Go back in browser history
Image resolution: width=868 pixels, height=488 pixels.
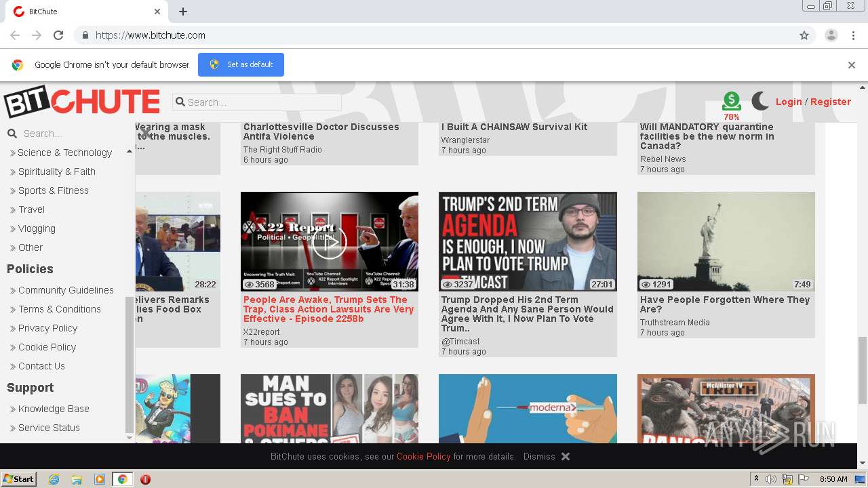15,35
